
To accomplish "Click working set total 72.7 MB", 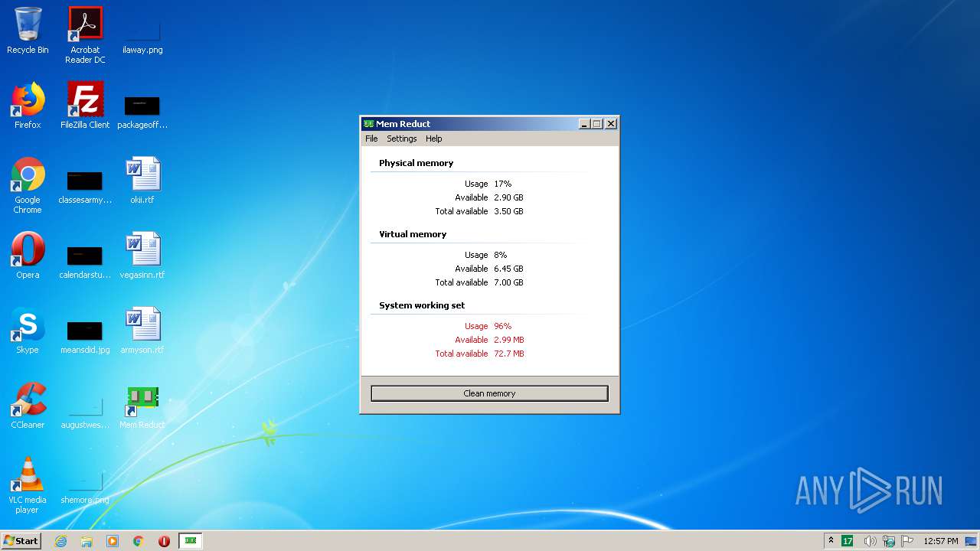I will pos(509,354).
